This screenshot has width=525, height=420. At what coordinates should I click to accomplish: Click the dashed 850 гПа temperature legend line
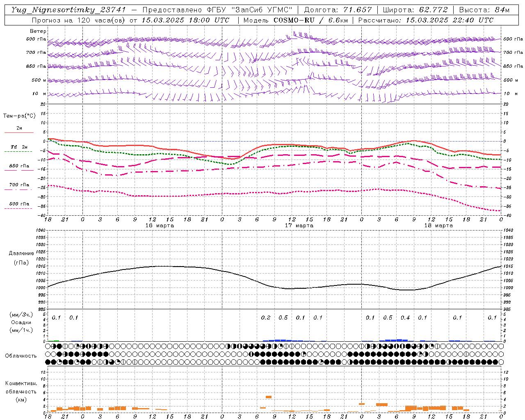[19, 170]
